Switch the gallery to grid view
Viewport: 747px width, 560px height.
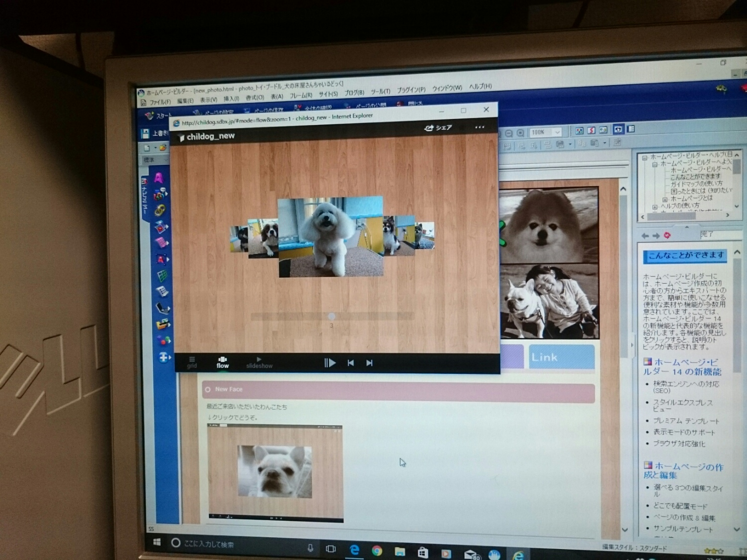click(192, 362)
